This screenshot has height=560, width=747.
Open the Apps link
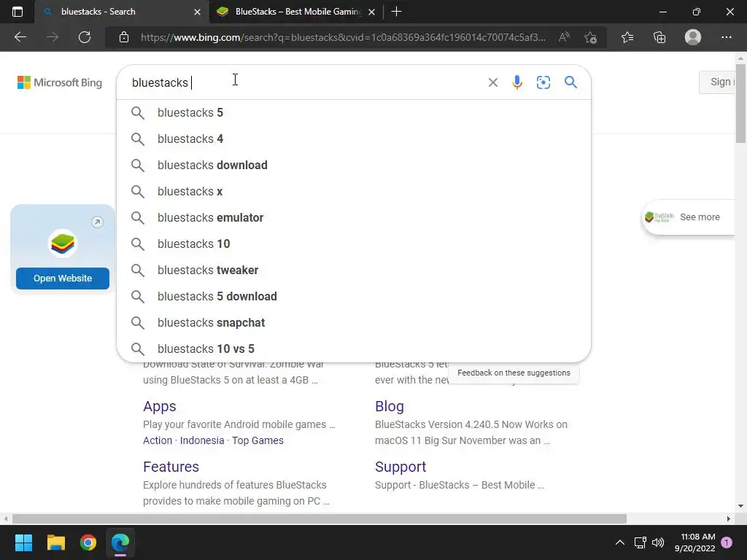click(x=160, y=406)
